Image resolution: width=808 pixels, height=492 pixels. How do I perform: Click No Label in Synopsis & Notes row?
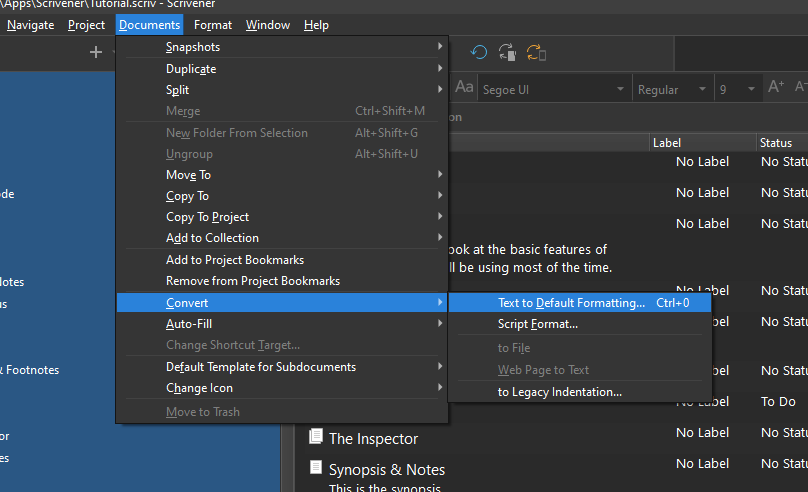[x=702, y=464]
